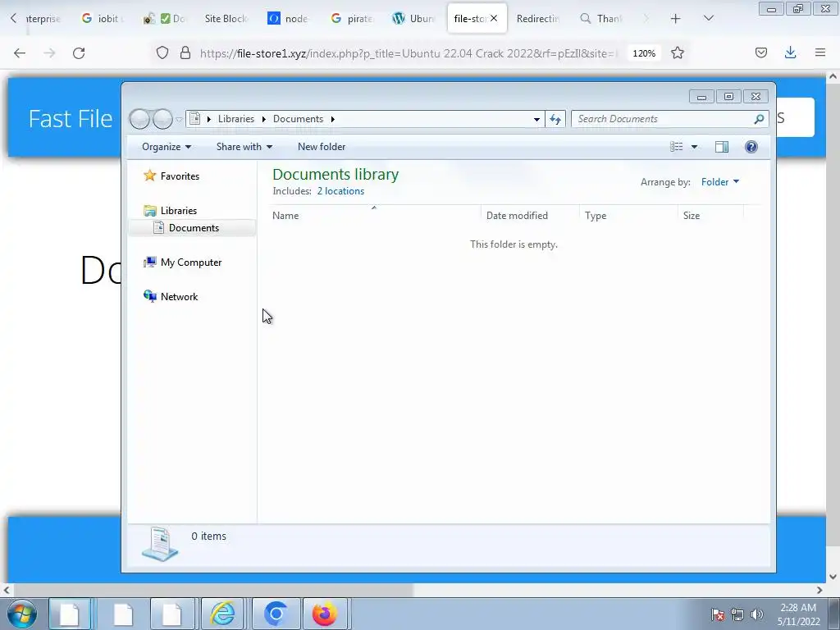Image resolution: width=840 pixels, height=630 pixels.
Task: Reload the page in Firefox
Action: tap(79, 53)
